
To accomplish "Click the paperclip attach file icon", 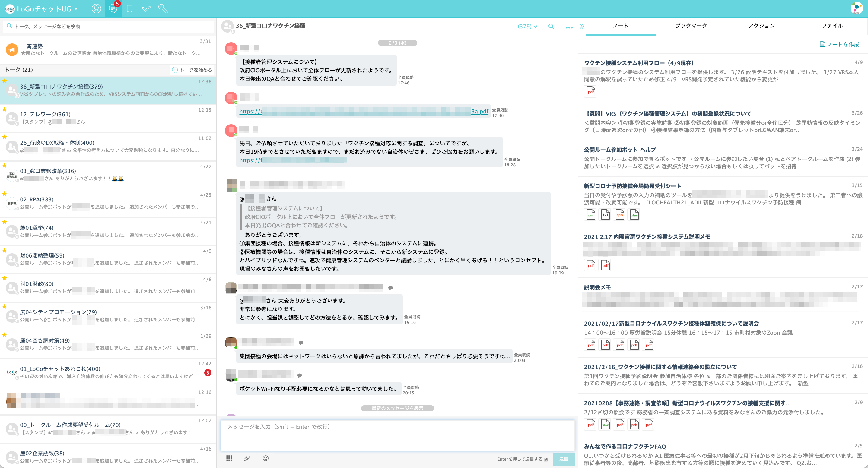I will 247,458.
